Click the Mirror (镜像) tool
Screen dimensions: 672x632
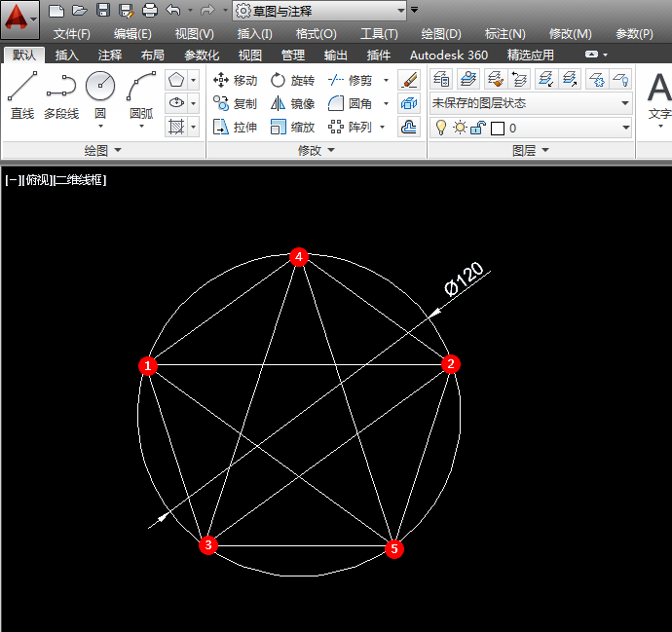293,103
